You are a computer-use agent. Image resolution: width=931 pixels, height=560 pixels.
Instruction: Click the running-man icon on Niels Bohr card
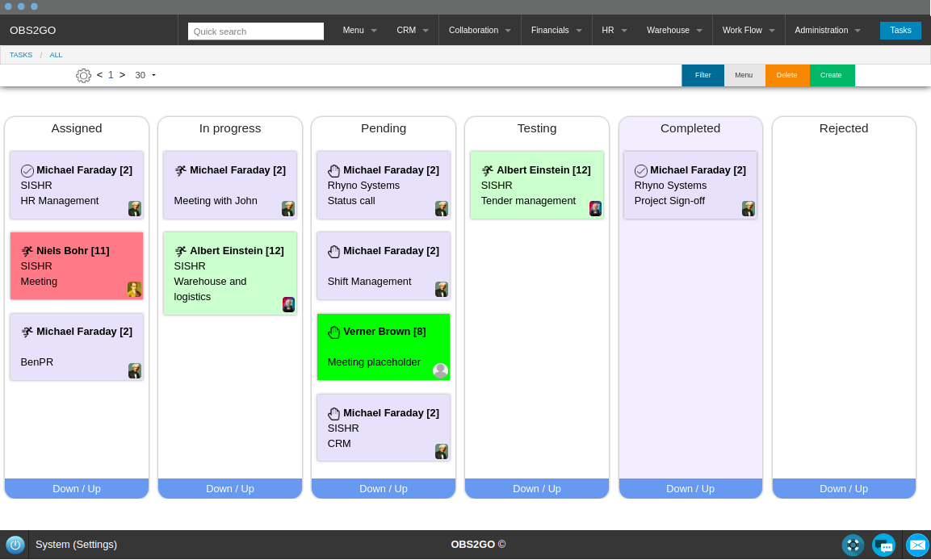[x=27, y=252]
